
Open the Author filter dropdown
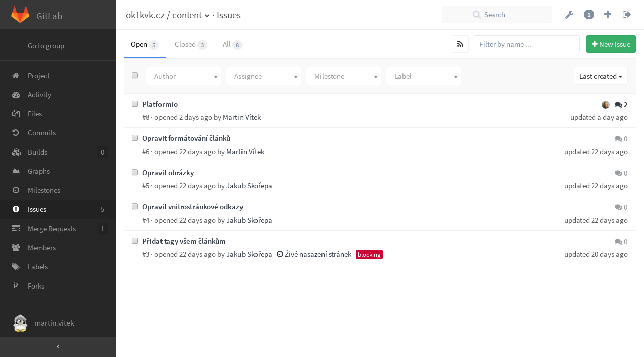point(184,76)
